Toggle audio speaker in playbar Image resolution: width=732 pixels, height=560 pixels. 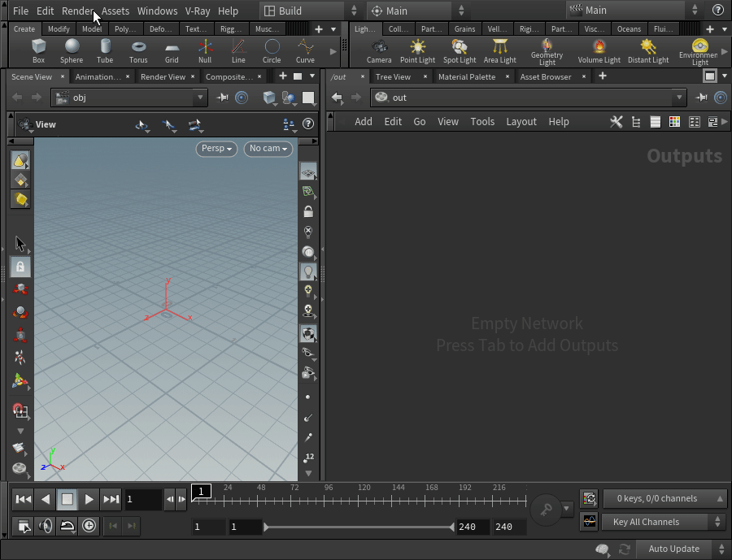coord(46,526)
